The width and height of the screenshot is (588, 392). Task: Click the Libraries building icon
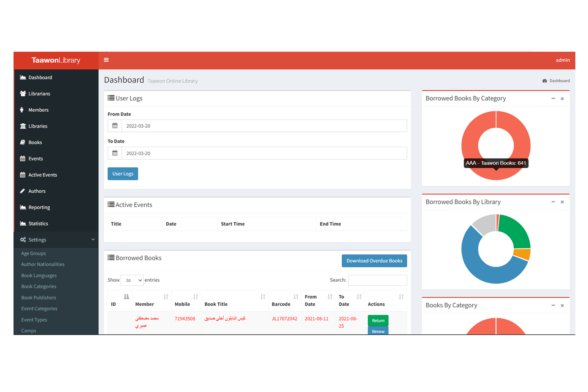coord(23,126)
